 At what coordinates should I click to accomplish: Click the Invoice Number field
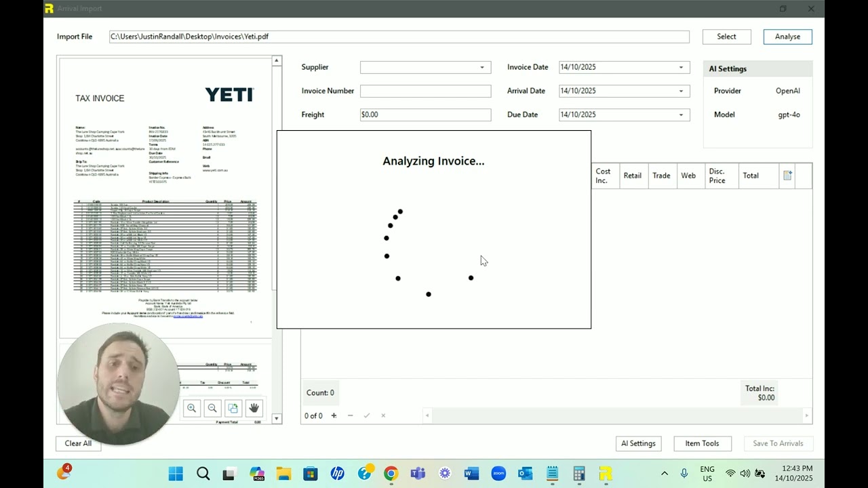pos(425,91)
